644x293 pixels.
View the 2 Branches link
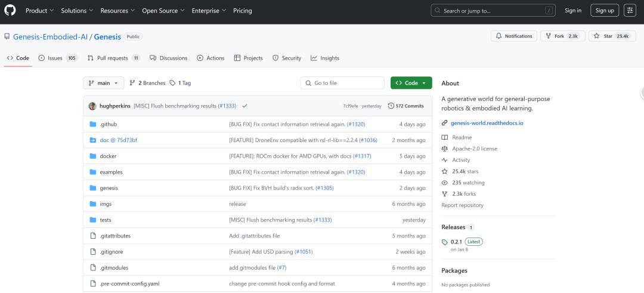(x=147, y=83)
